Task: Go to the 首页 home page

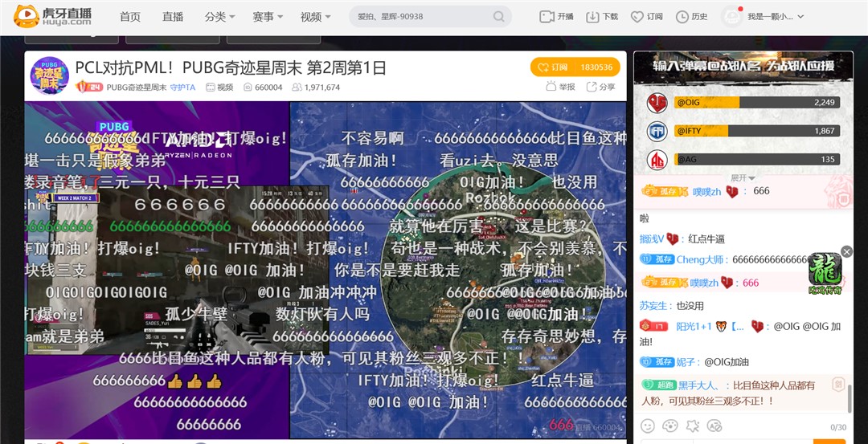Action: tap(130, 17)
